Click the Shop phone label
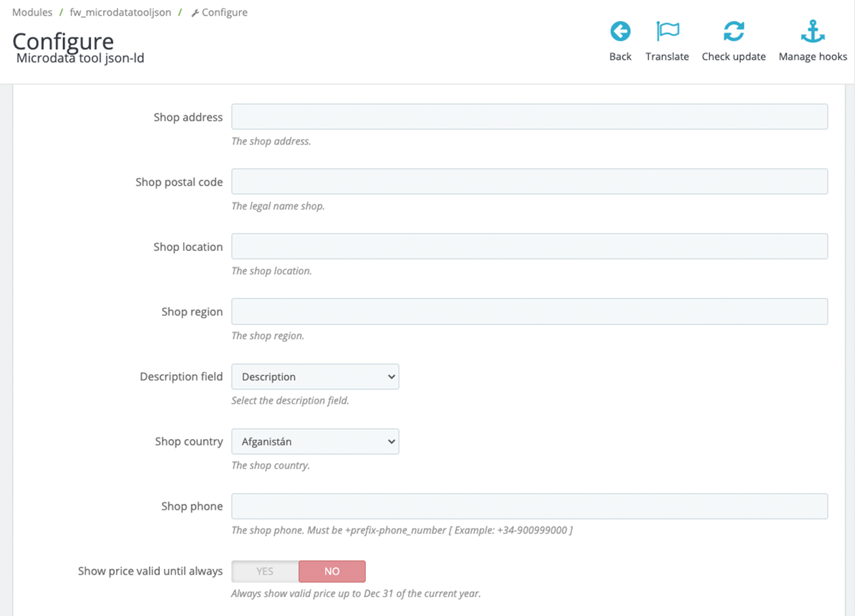Viewport: 855px width, 616px height. click(192, 507)
